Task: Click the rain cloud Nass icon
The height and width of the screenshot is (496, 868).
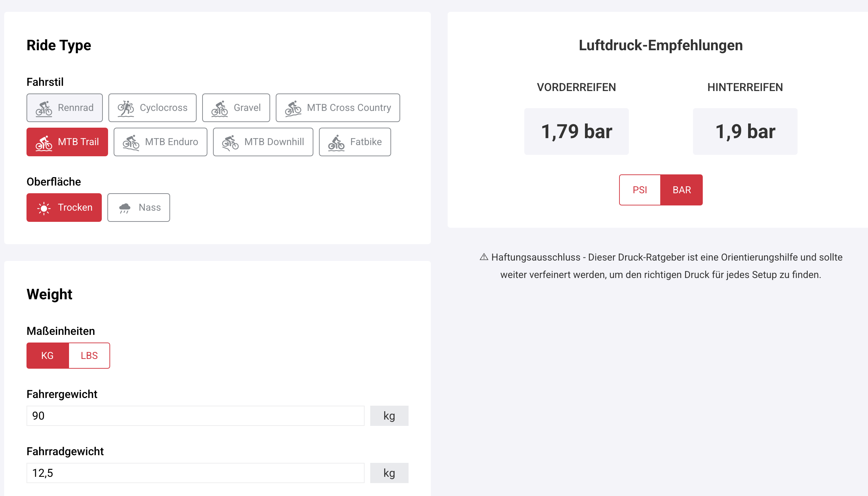Action: coord(124,208)
